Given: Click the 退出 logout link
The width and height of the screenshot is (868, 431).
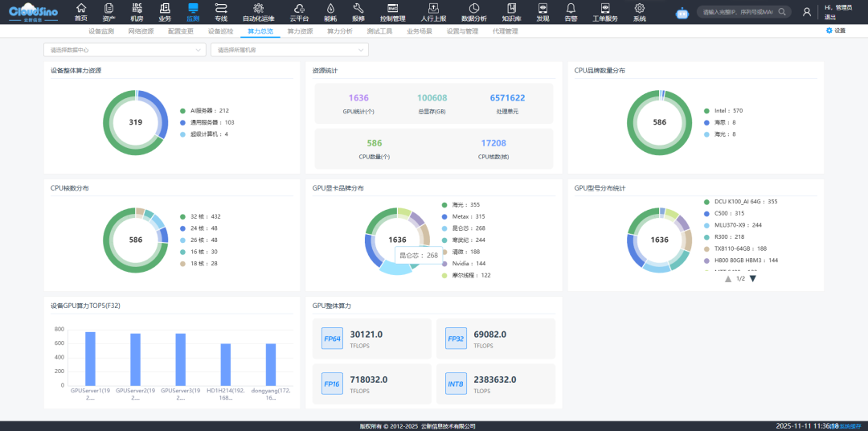Looking at the screenshot, I should 830,16.
